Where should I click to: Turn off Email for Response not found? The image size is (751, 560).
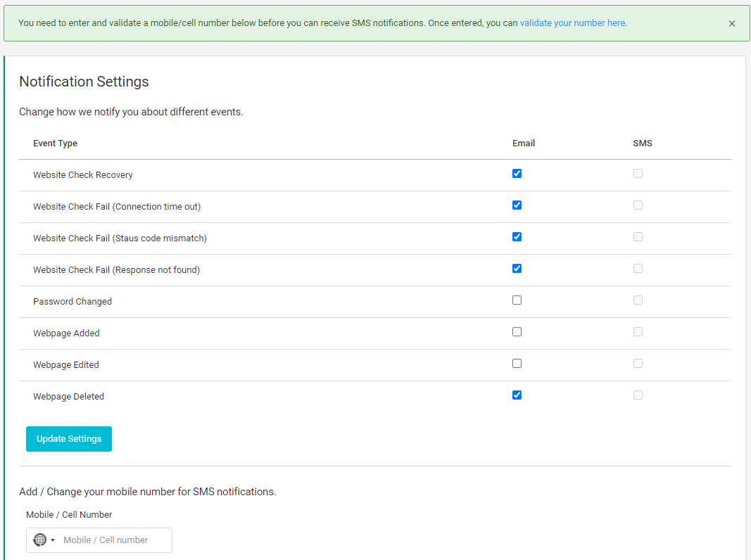click(x=517, y=269)
